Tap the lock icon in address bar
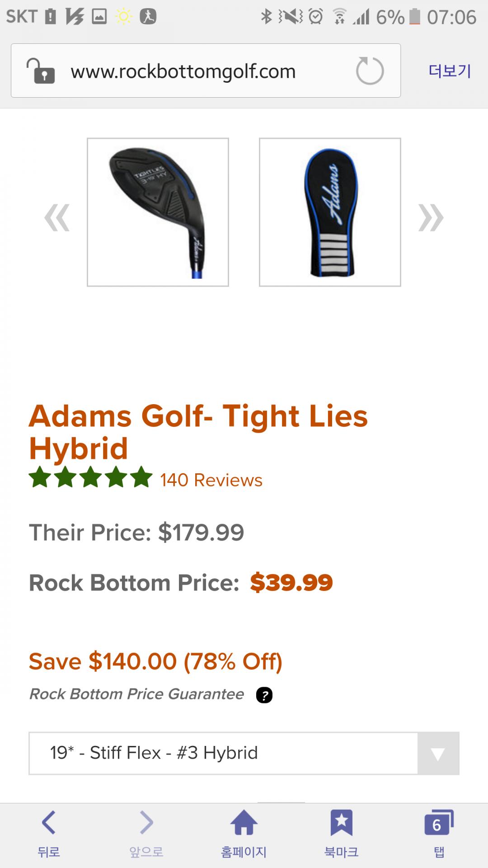The width and height of the screenshot is (488, 868). (41, 71)
